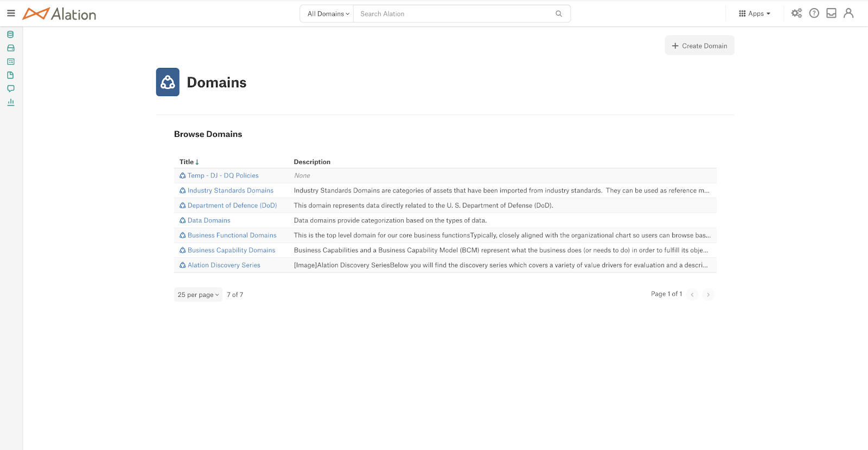
Task: Open the second sidebar storage icon
Action: 10,48
